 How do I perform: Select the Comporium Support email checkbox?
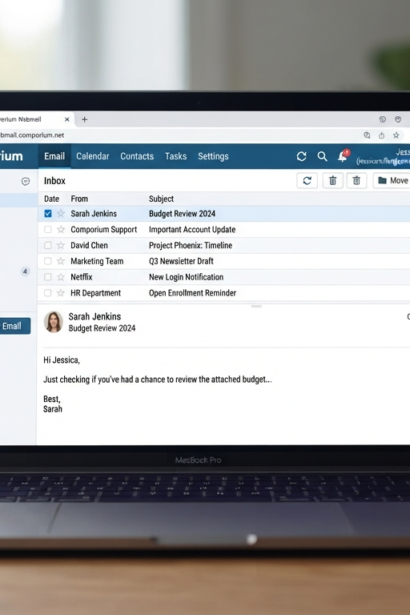point(48,229)
